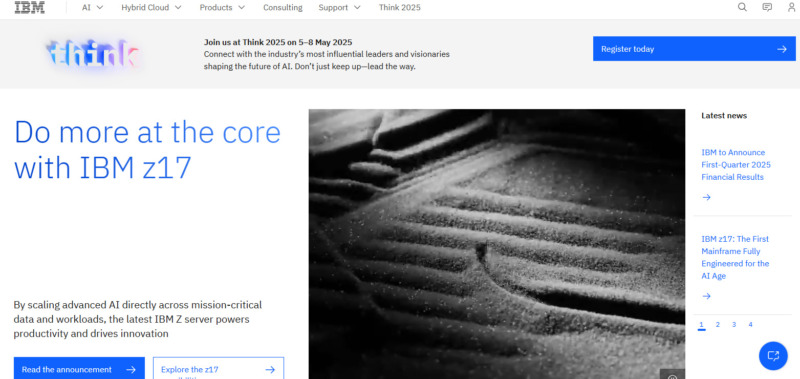Image resolution: width=800 pixels, height=379 pixels.
Task: Click the pause icon on hero image
Action: [672, 376]
